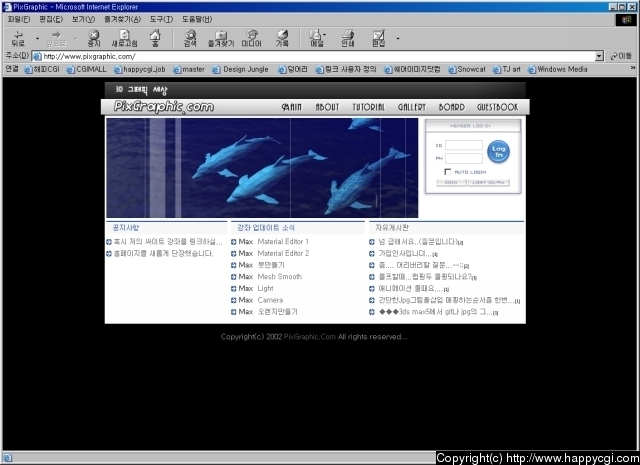Screen dimensions: 640x465
Task: Click the Home toolbar icon
Action: coord(155,38)
